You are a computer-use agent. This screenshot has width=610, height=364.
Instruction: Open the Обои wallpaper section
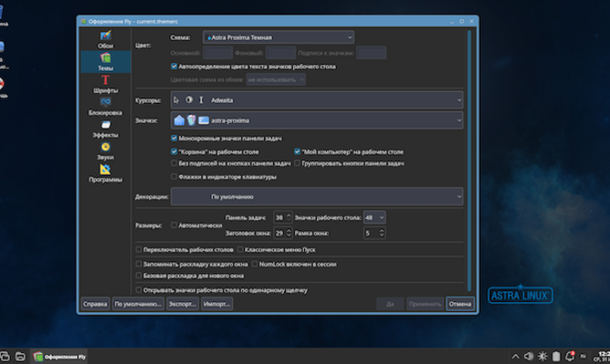pos(106,39)
